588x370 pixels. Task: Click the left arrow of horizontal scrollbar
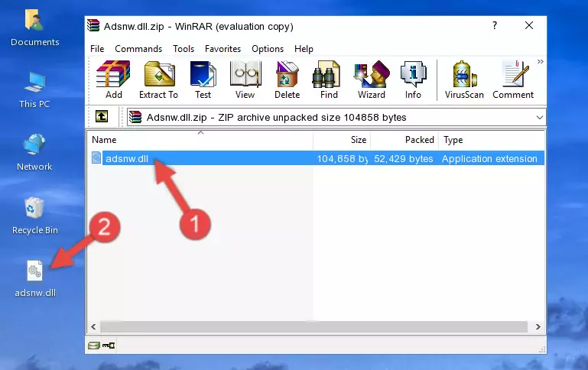point(94,326)
